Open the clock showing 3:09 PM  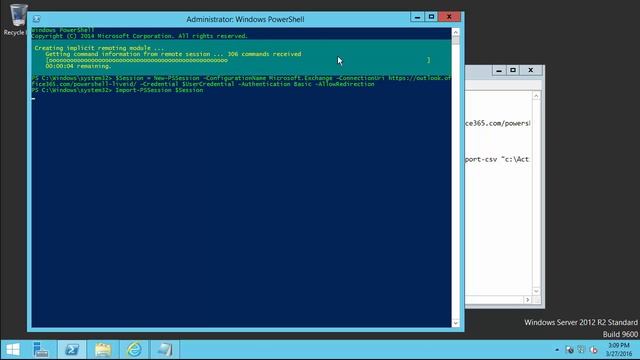point(619,350)
